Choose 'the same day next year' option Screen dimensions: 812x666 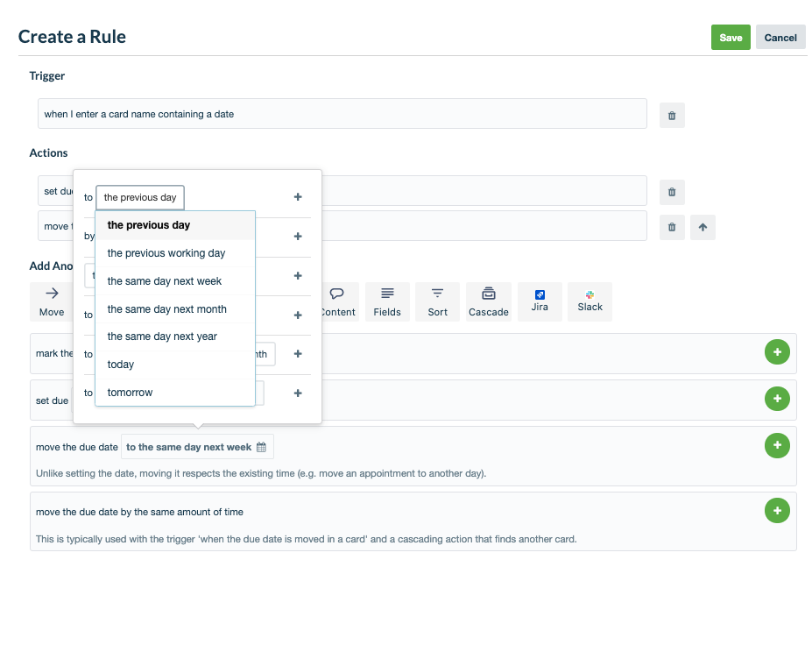coord(175,337)
